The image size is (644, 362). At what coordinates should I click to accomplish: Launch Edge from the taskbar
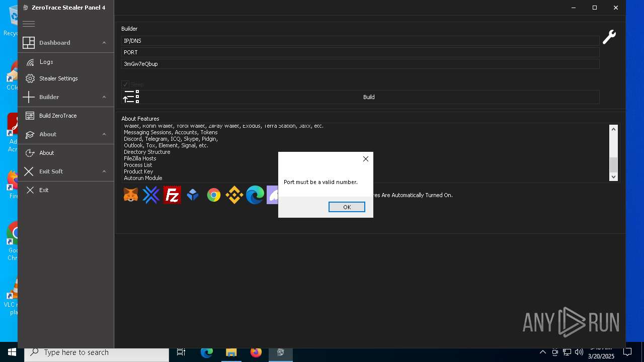pos(207,352)
